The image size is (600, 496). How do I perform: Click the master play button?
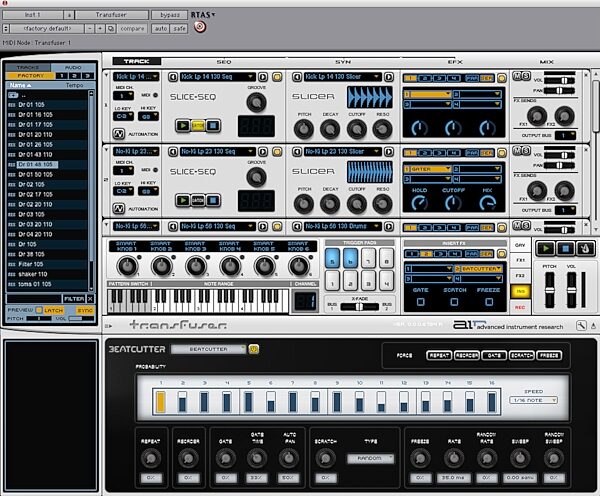[546, 249]
